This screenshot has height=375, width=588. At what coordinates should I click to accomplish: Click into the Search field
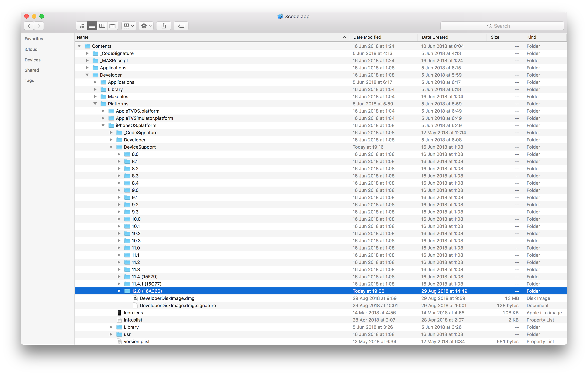(502, 26)
